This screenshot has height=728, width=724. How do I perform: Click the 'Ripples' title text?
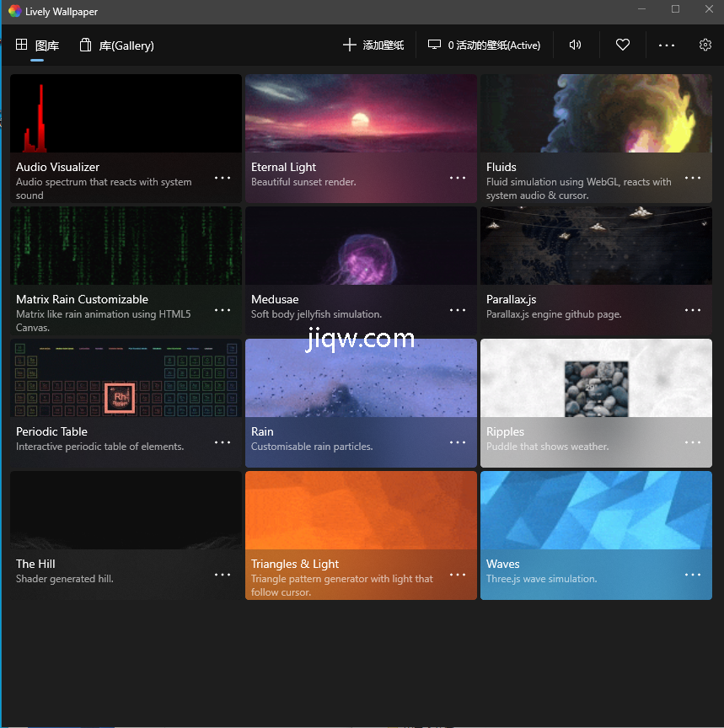pos(505,431)
